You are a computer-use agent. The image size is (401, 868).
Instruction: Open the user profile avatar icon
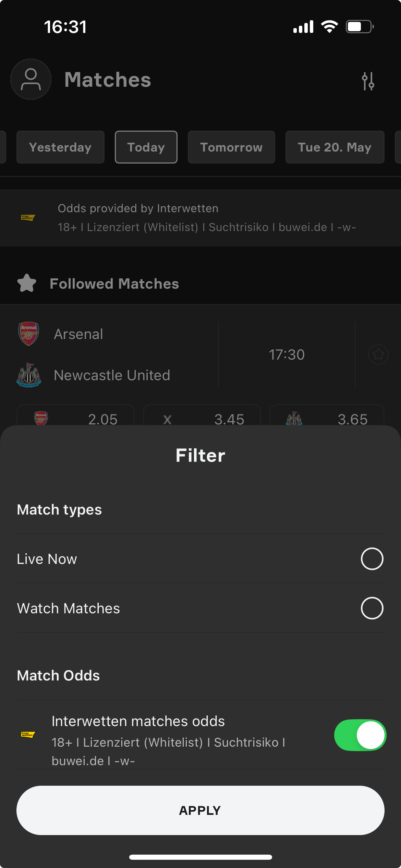pyautogui.click(x=31, y=79)
